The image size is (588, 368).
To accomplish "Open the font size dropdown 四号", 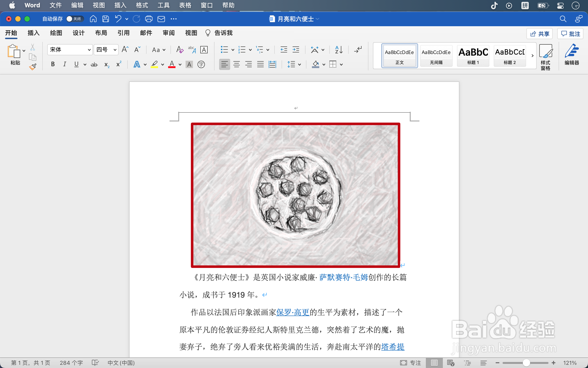I will [106, 50].
